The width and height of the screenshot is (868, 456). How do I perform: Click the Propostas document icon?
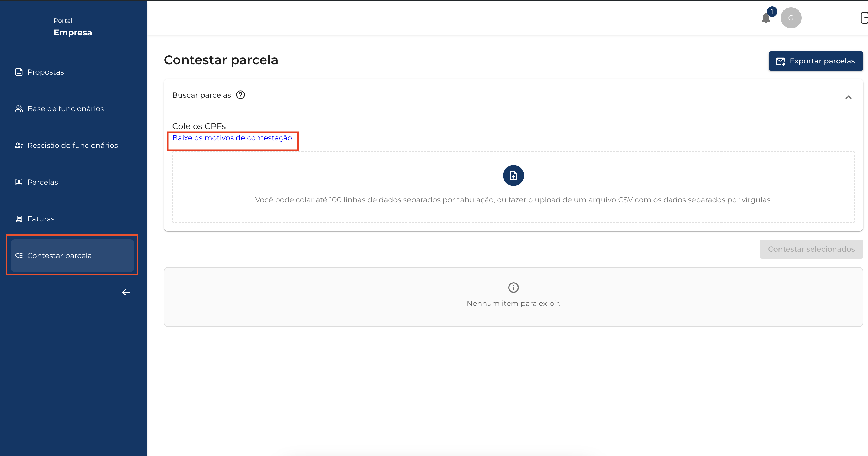[x=19, y=72]
